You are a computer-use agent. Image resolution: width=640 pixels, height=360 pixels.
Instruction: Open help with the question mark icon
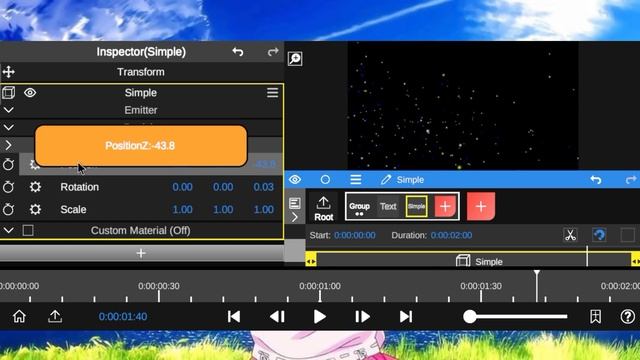[627, 317]
